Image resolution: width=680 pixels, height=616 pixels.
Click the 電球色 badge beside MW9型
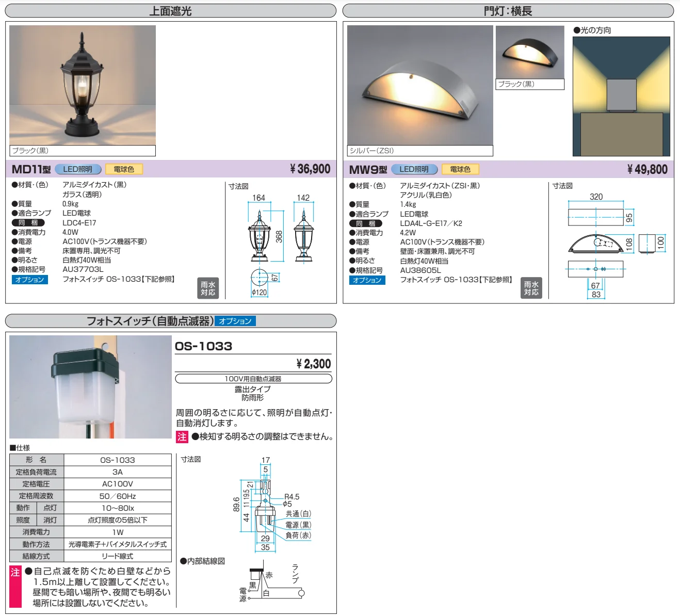click(x=460, y=169)
